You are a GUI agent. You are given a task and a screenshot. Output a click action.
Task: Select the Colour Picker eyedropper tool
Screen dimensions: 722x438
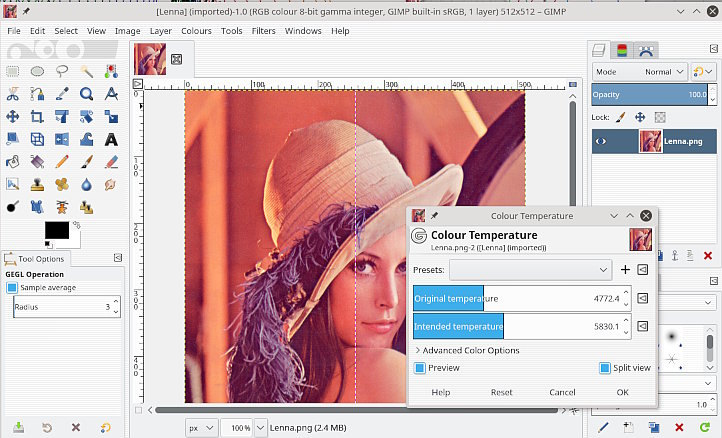tap(62, 94)
